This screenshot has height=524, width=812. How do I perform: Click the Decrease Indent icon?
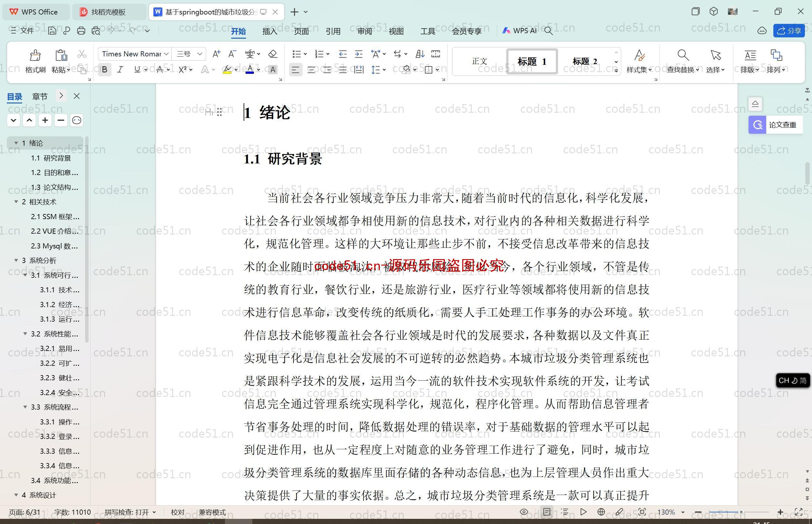coord(343,54)
